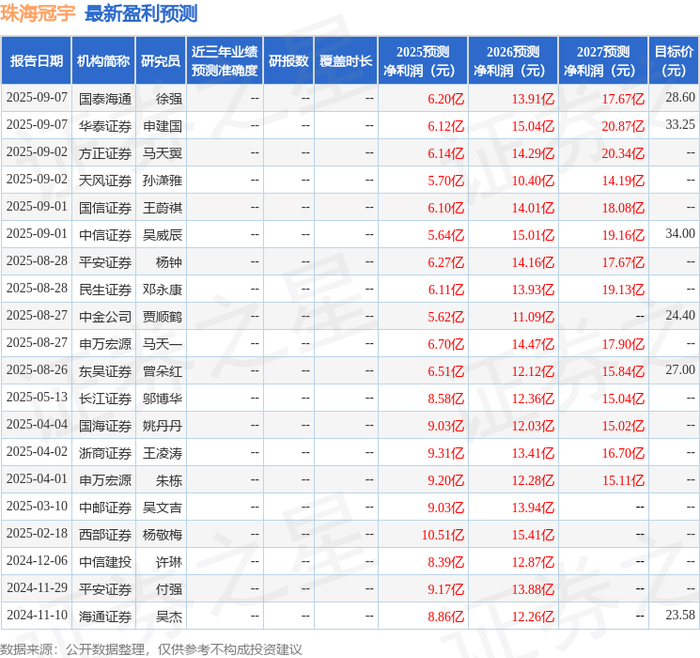Select institution 方正证券
The image size is (700, 658).
pyautogui.click(x=105, y=153)
